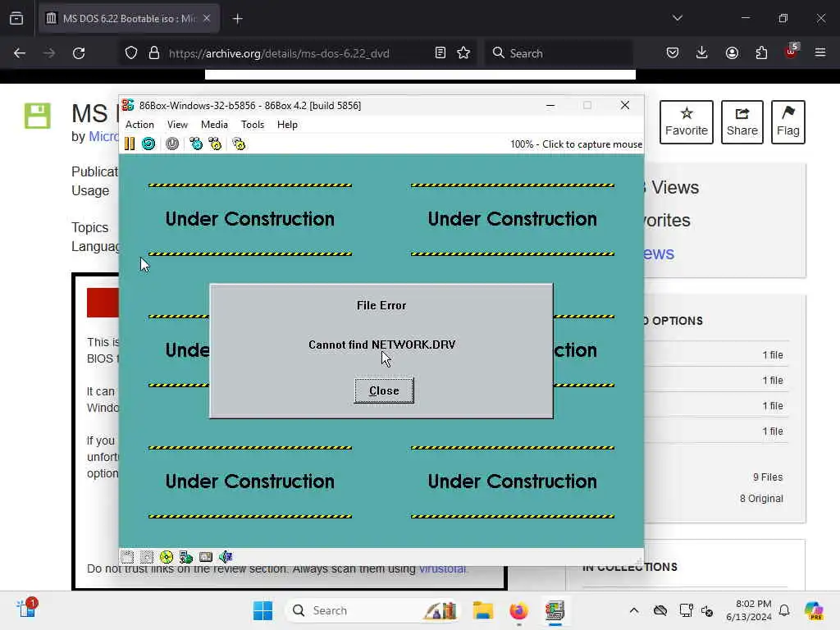Screen dimensions: 840x630
Task: Open the Media menu in 86Box
Action: (x=214, y=125)
